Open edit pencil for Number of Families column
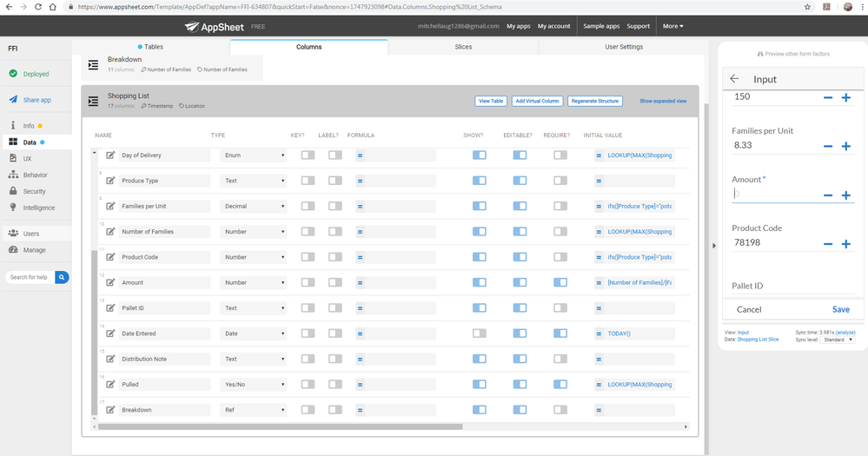Viewport: 868px width, 456px height. (110, 232)
